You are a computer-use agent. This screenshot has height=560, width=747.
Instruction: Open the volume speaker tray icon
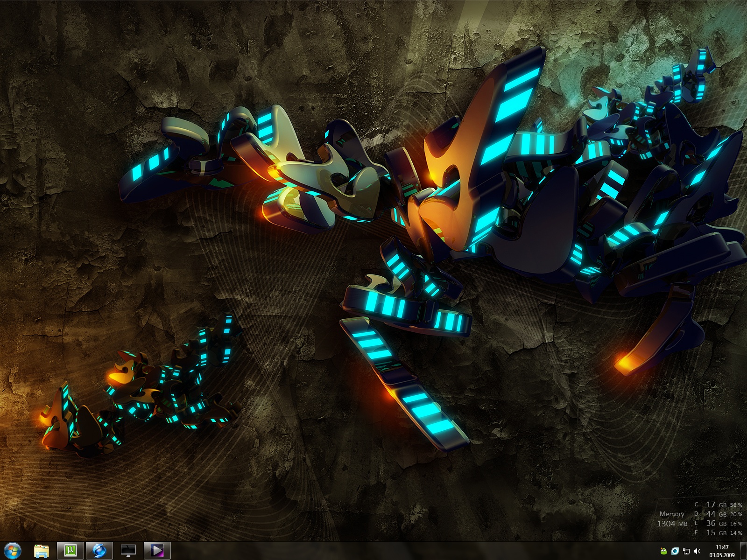click(x=698, y=552)
